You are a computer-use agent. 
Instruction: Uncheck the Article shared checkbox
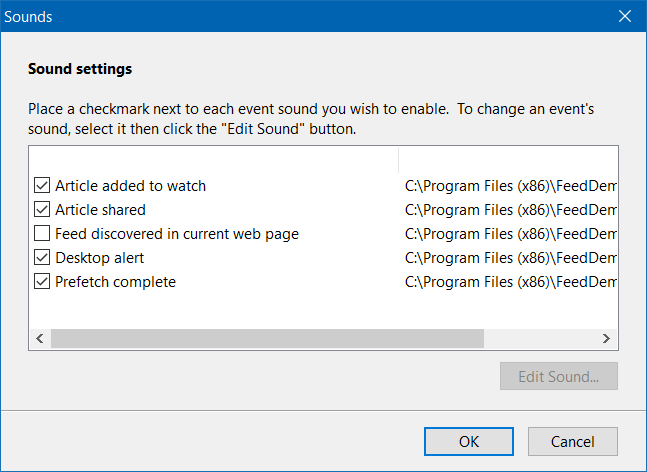[42, 210]
